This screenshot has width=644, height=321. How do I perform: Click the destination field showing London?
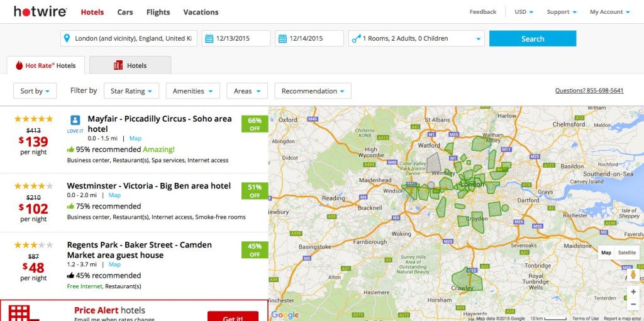click(129, 38)
